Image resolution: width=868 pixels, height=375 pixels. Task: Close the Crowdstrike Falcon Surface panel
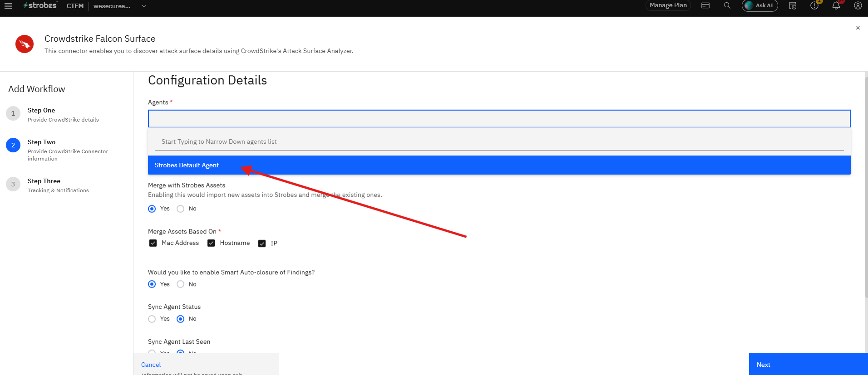[858, 28]
